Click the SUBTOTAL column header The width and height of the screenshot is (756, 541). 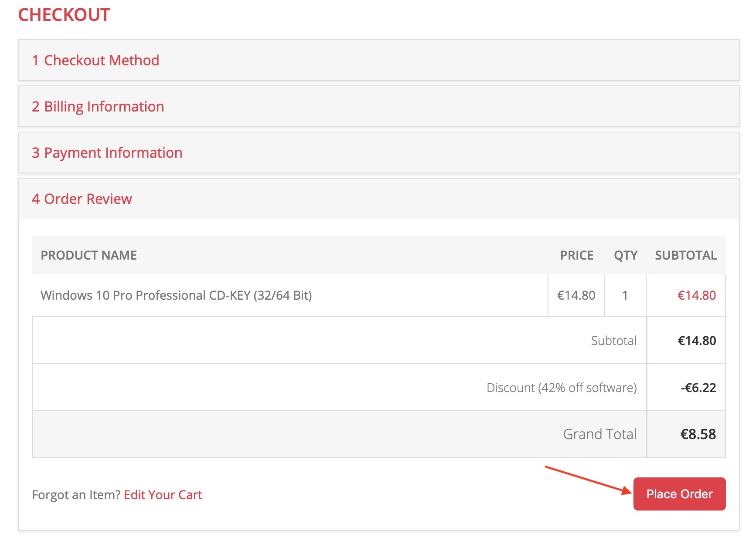685,255
